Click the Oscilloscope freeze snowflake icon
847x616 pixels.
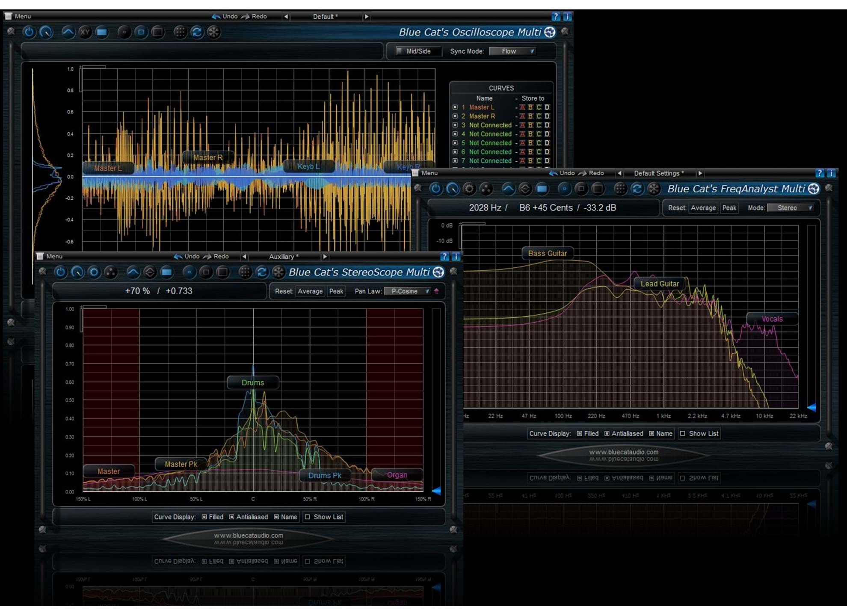[214, 32]
